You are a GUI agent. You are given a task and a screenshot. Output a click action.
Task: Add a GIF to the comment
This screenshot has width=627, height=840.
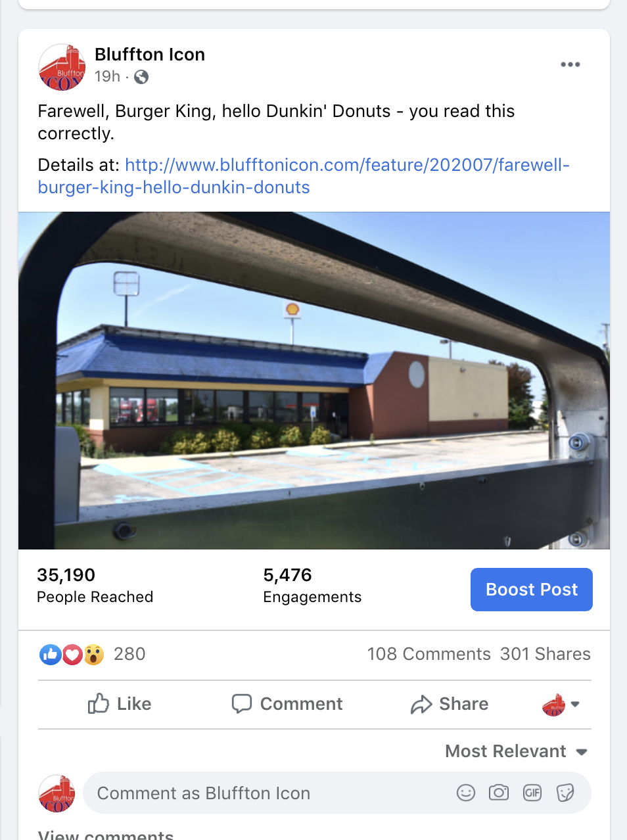532,793
